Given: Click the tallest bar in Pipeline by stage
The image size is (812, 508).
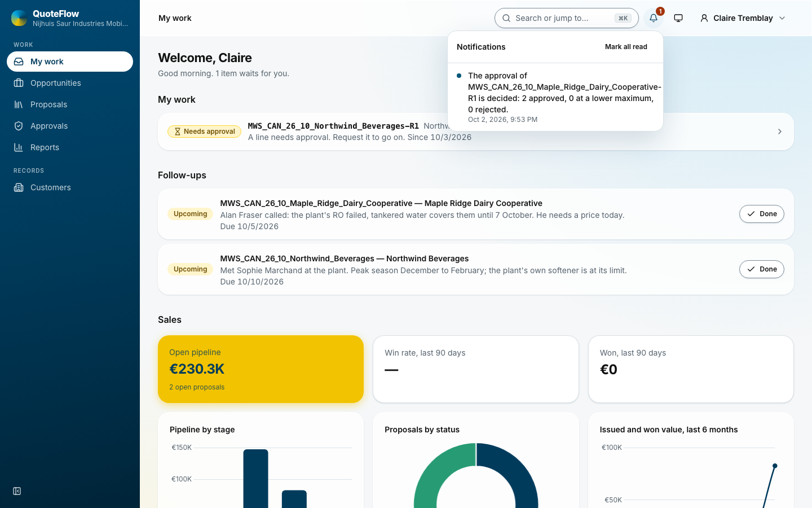Looking at the screenshot, I should pos(255,479).
